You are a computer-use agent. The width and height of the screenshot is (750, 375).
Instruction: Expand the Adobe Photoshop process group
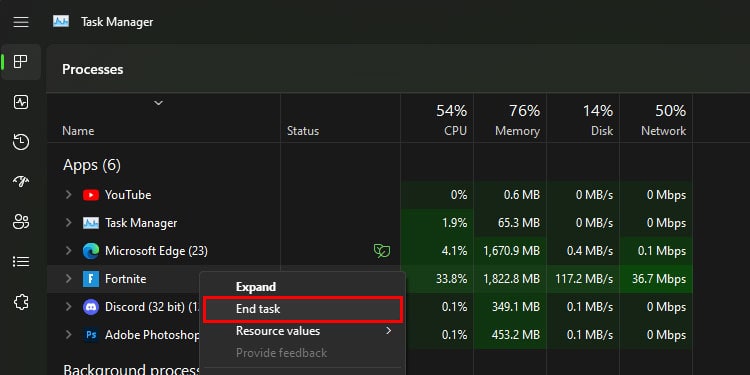tap(68, 334)
